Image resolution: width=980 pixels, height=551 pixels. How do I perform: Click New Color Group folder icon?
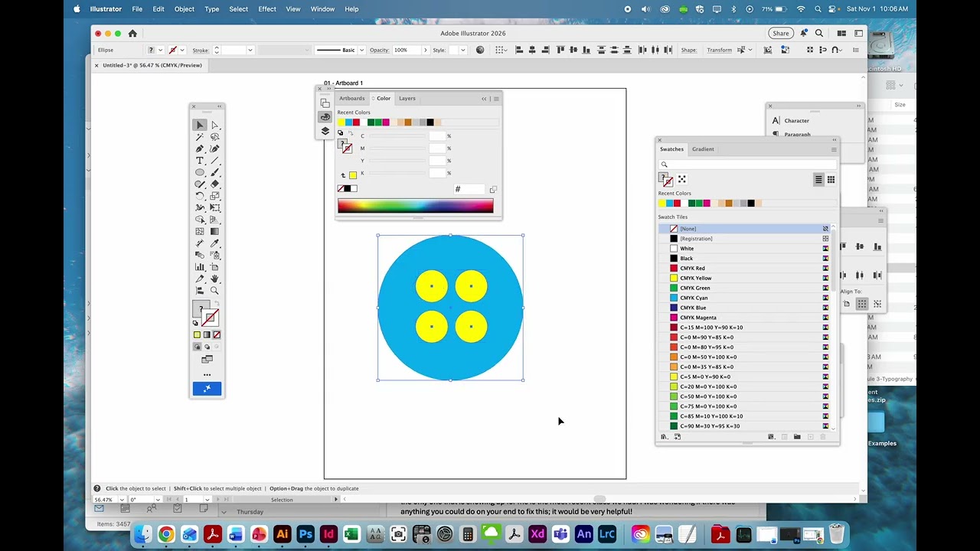click(x=797, y=437)
